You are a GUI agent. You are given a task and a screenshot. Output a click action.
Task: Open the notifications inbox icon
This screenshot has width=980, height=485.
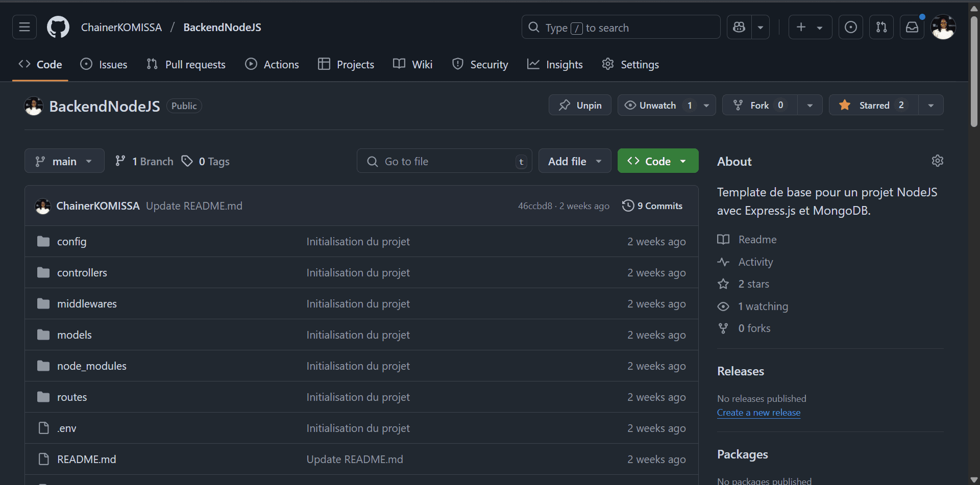(x=912, y=27)
